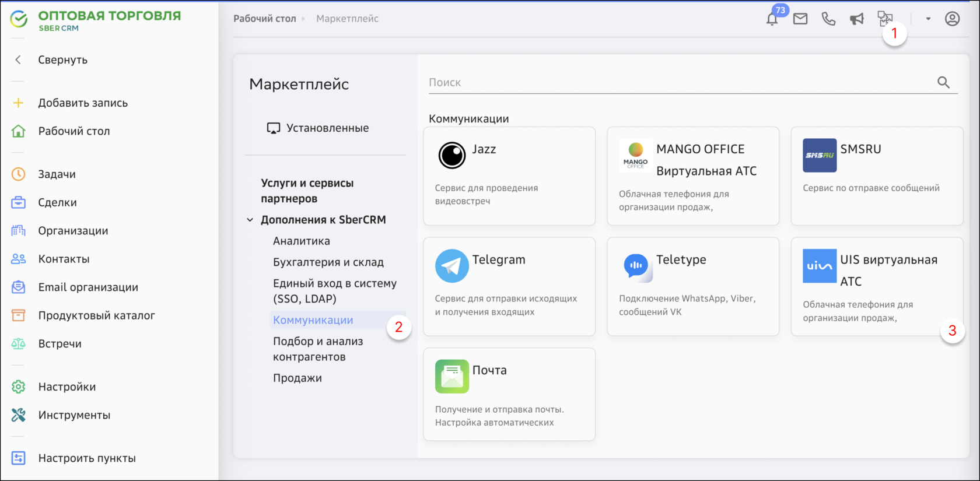
Task: Open Услуги и сервисы партнеров section
Action: 307,191
